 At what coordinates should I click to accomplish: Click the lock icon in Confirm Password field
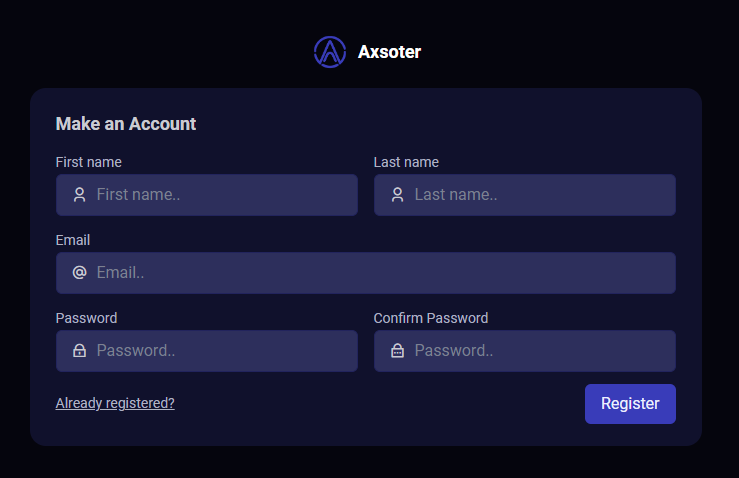(x=398, y=350)
